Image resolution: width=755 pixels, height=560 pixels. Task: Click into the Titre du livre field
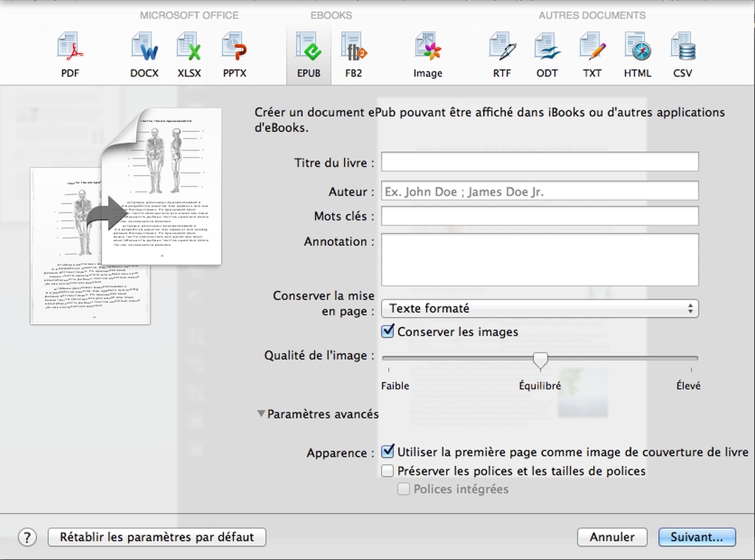(540, 162)
